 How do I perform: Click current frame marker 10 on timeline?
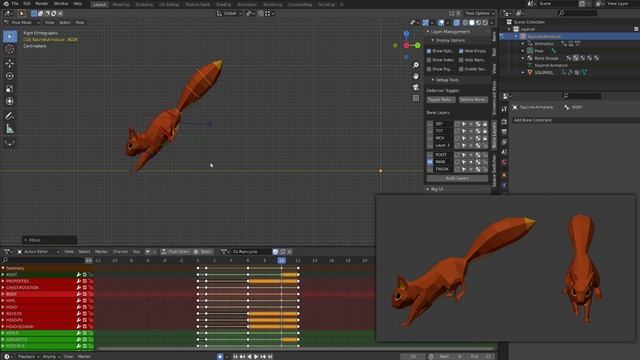pyautogui.click(x=282, y=260)
